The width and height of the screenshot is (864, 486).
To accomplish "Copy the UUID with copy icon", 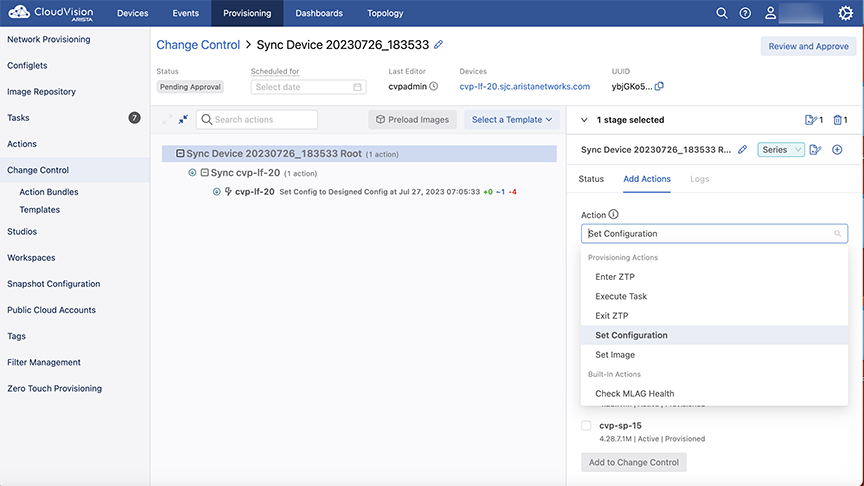I will click(x=659, y=86).
